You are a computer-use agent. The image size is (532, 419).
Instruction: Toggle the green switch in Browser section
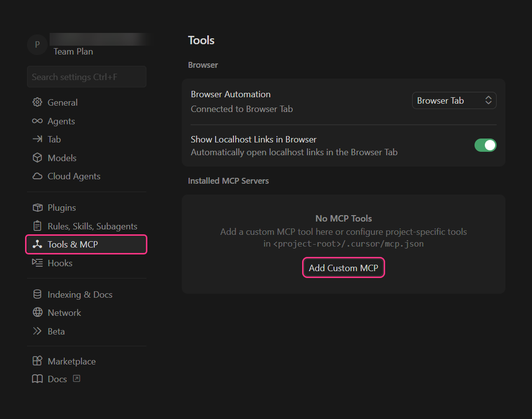pyautogui.click(x=485, y=145)
